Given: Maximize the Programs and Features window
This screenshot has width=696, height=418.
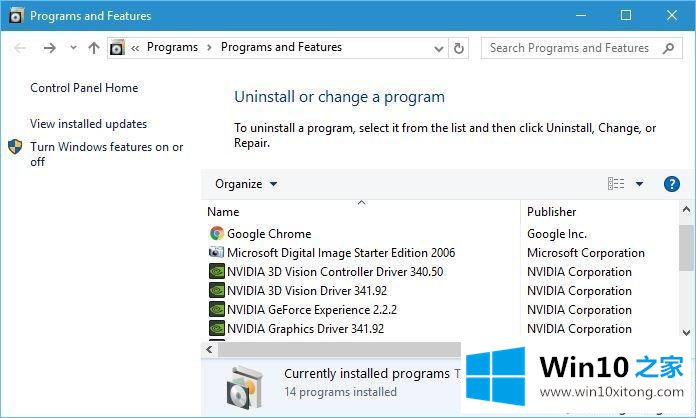Looking at the screenshot, I should click(x=626, y=16).
